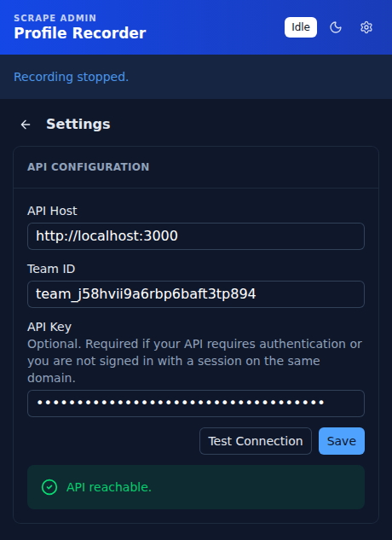Click the 'Settings' page heading
The width and height of the screenshot is (392, 540).
tap(78, 125)
